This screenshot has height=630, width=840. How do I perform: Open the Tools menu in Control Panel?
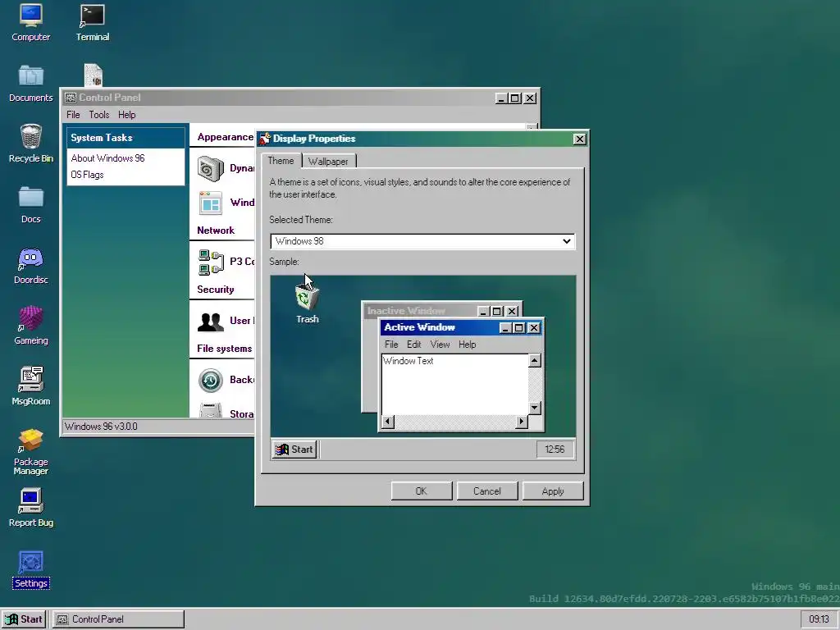click(x=99, y=115)
